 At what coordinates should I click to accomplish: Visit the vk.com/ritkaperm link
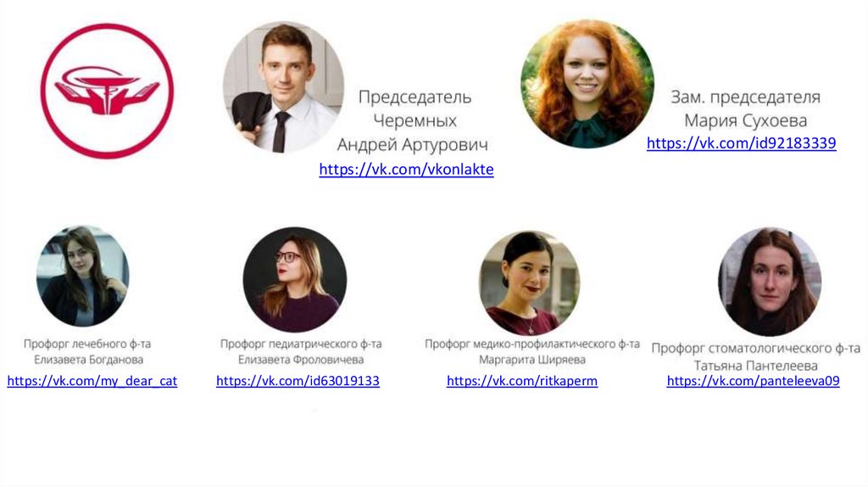522,381
